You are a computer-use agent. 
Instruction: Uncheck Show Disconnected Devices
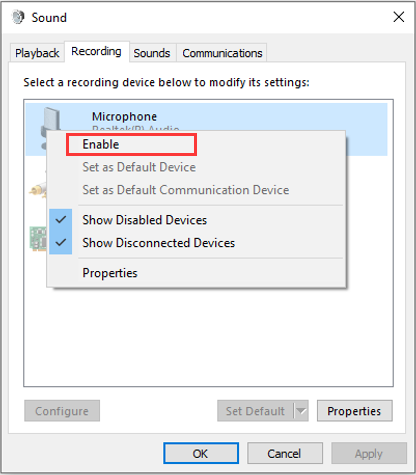[x=158, y=243]
